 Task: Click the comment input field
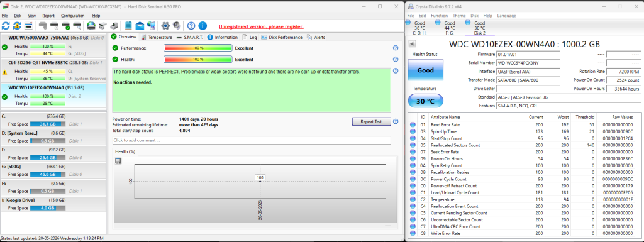252,140
